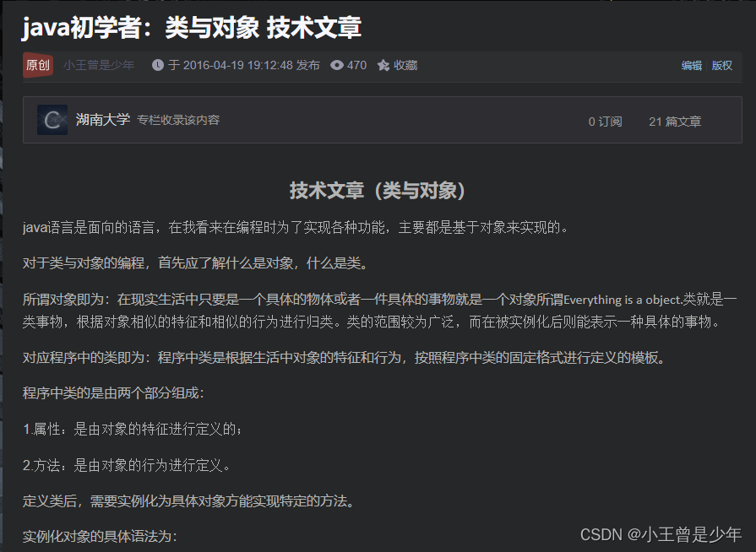Viewport: 756px width, 552px height.
Task: Open the 版权 copyright link
Action: coord(722,65)
